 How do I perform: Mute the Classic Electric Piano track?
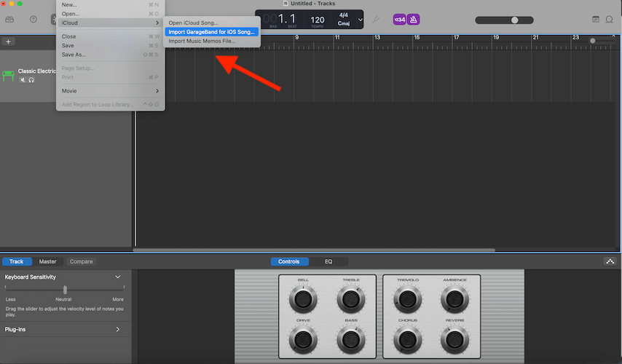[x=23, y=79]
